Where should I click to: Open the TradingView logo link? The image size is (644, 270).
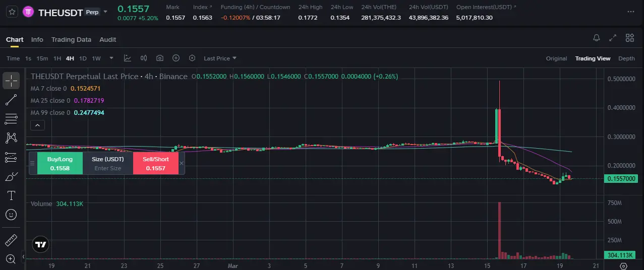41,244
